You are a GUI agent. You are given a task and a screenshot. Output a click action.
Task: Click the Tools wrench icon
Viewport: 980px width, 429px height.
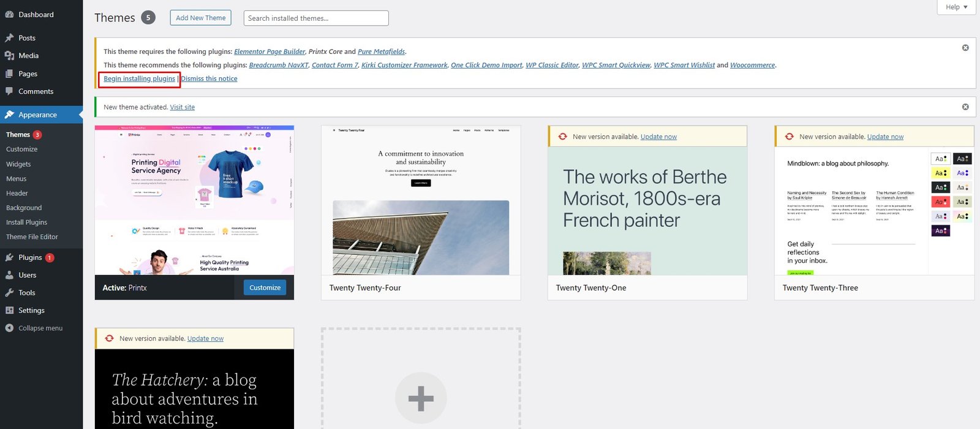[x=9, y=293]
